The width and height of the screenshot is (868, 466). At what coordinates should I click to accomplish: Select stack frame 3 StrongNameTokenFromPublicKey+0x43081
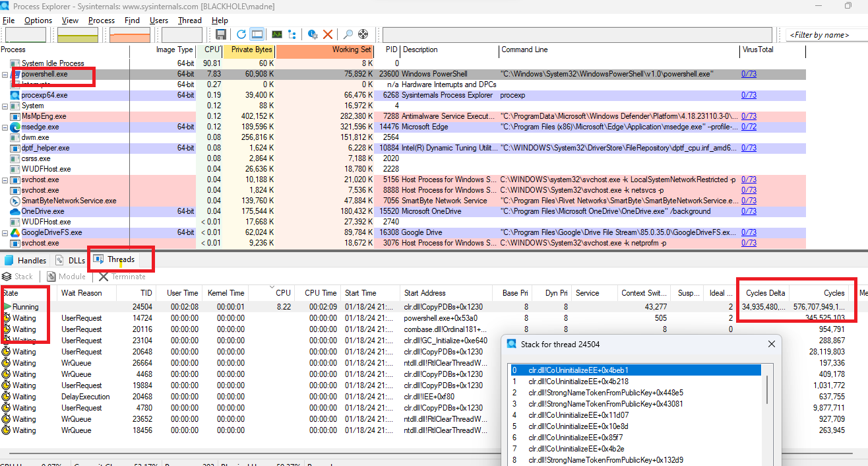[636, 403]
